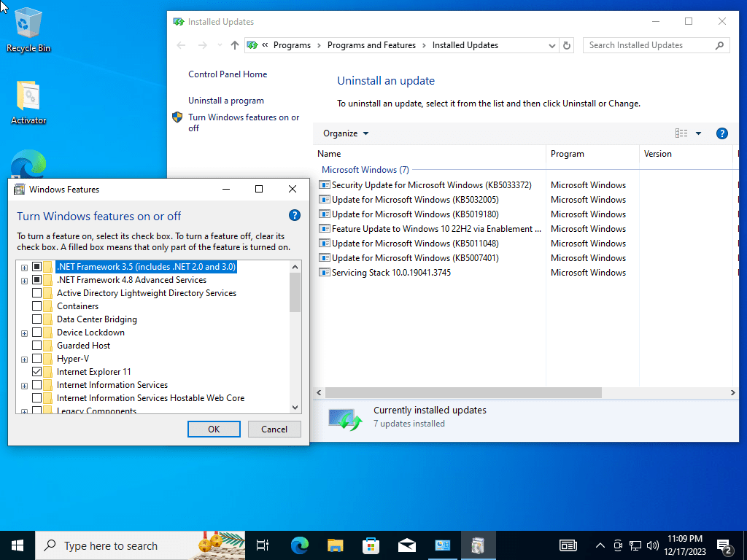Open the volume control tray icon
The width and height of the screenshot is (747, 560).
pyautogui.click(x=653, y=545)
